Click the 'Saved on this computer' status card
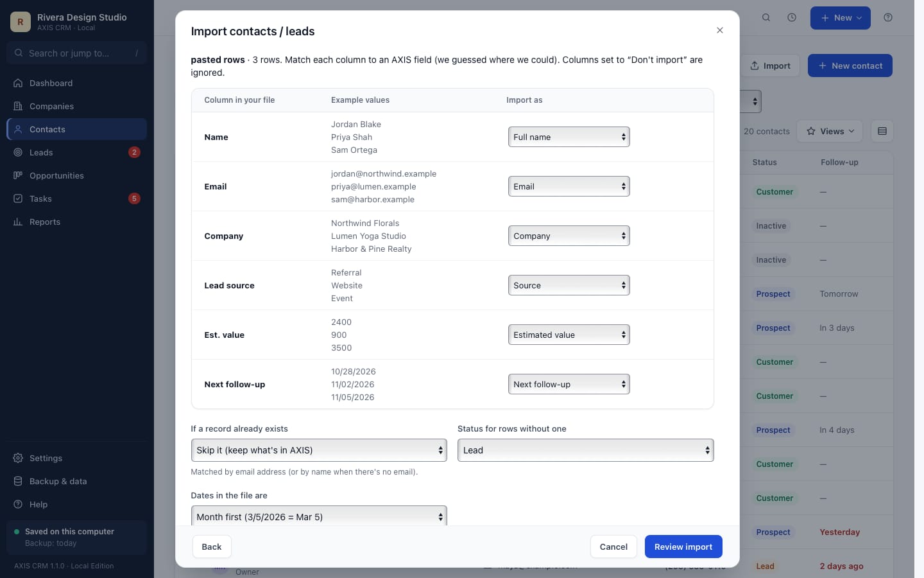 pyautogui.click(x=77, y=537)
